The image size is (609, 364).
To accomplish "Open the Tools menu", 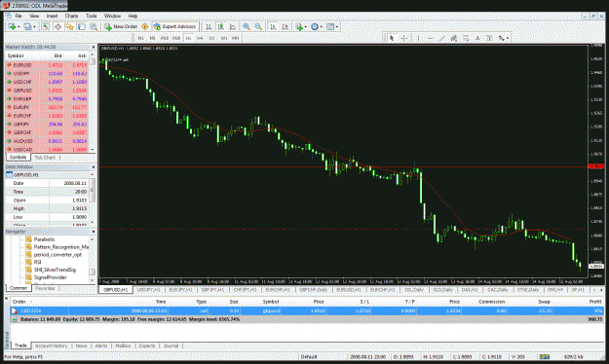I will tap(92, 16).
